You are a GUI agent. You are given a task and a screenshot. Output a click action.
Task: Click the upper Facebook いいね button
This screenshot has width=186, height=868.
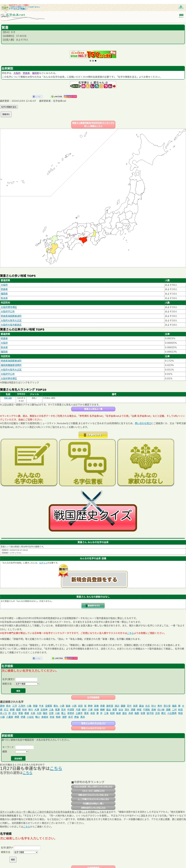click(37, 96)
